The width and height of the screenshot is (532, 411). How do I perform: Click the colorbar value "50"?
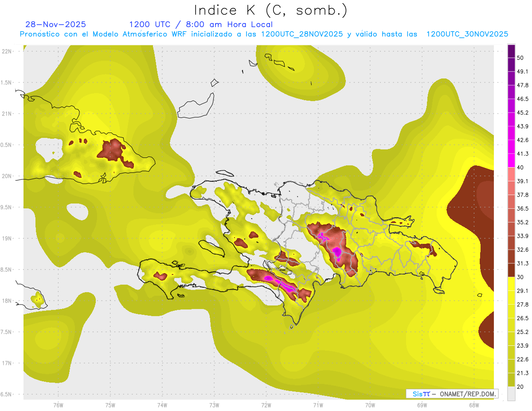click(521, 58)
